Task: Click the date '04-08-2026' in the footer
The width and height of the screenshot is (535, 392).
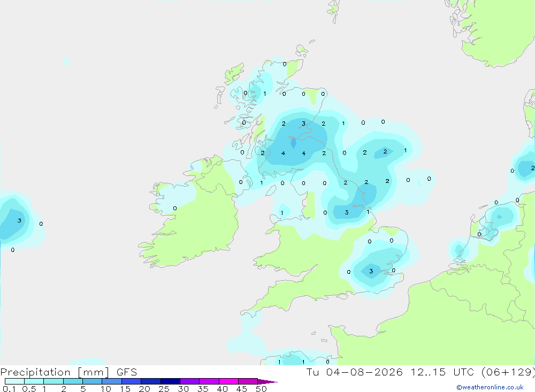Action: pos(364,372)
